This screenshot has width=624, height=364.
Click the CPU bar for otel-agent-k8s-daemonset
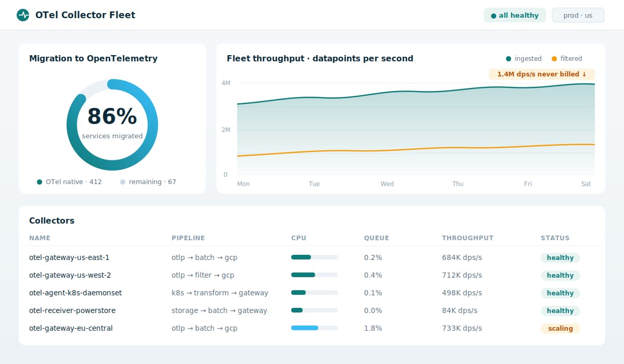coord(315,293)
